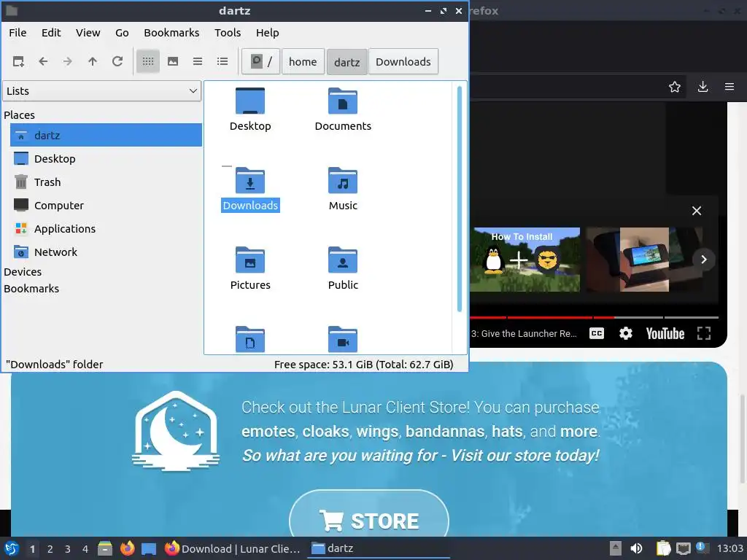Open the Lists side pane dropdown
The height and width of the screenshot is (560, 747).
tap(102, 91)
